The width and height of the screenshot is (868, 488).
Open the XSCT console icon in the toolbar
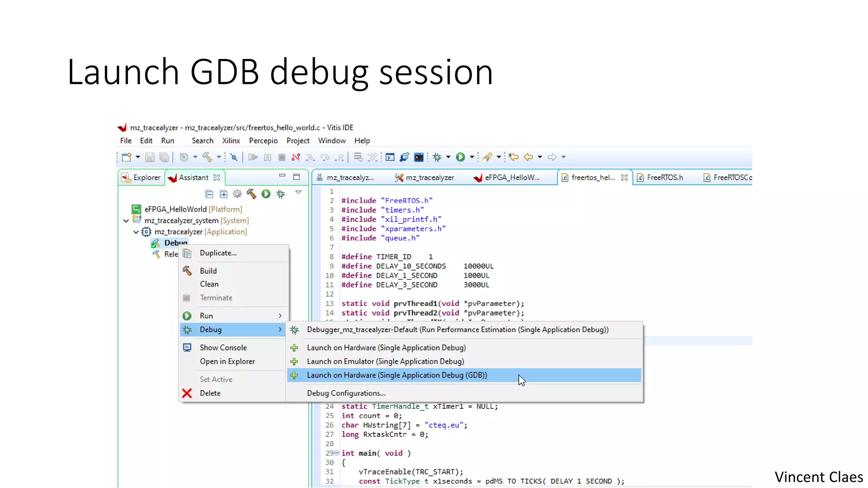390,157
